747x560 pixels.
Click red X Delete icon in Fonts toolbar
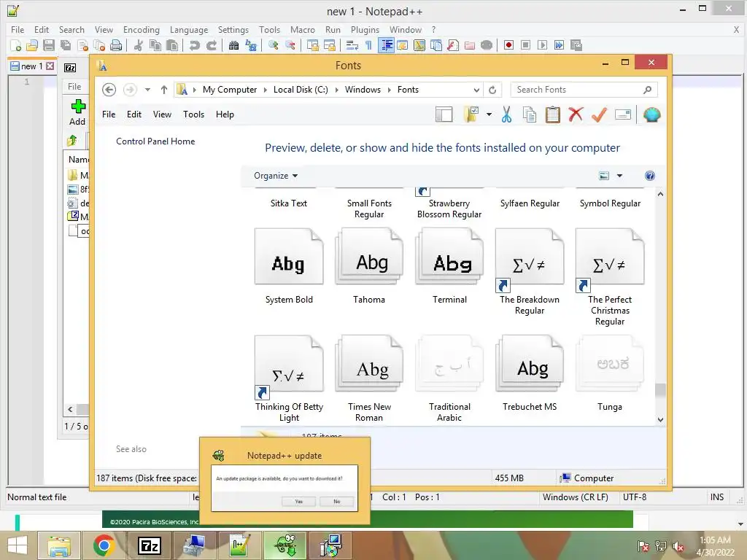(x=576, y=114)
